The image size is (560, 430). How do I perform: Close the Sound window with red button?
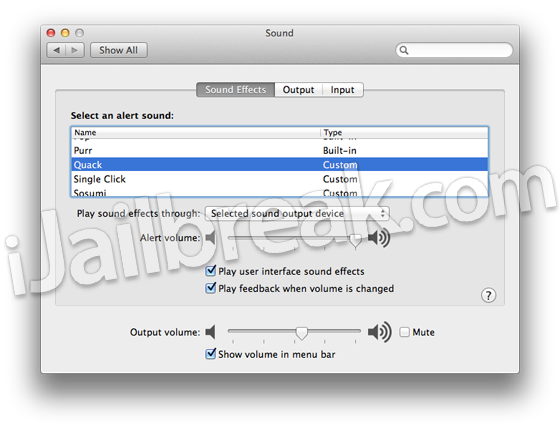pyautogui.click(x=51, y=33)
